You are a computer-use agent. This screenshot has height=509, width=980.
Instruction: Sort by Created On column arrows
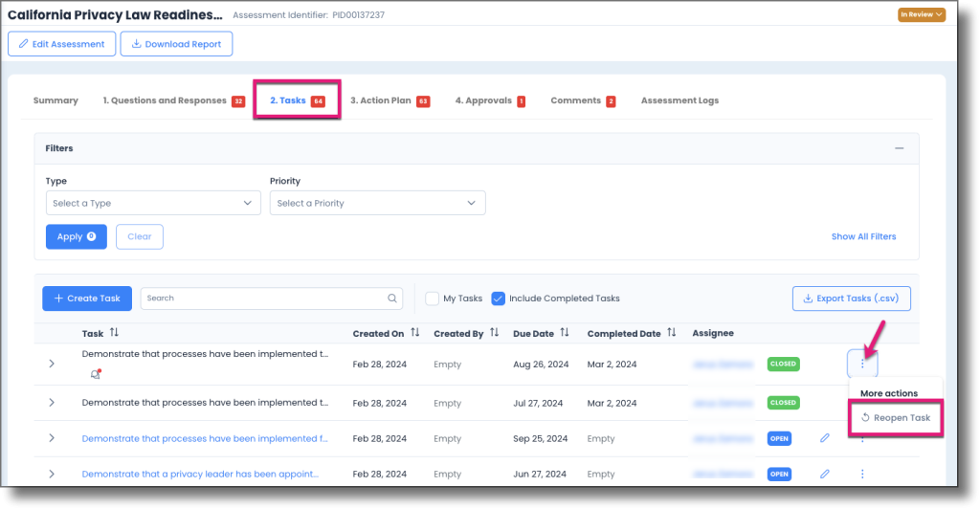pos(415,333)
